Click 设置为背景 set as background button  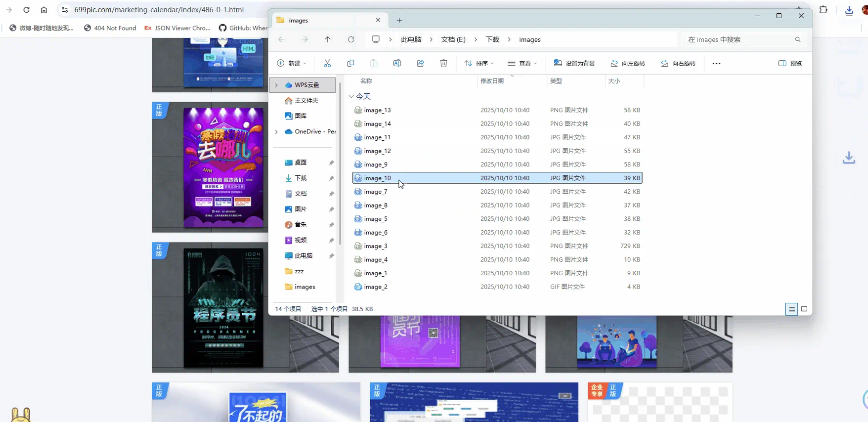tap(574, 63)
